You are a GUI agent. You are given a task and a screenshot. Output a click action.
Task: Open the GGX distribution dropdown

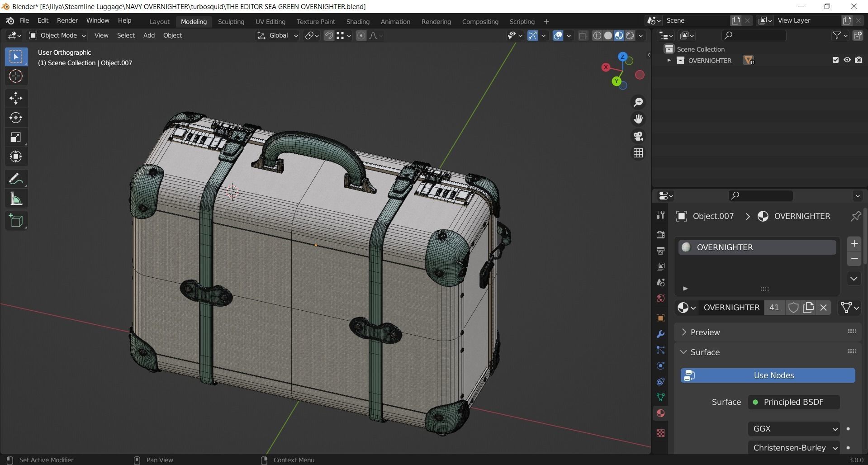pyautogui.click(x=794, y=428)
